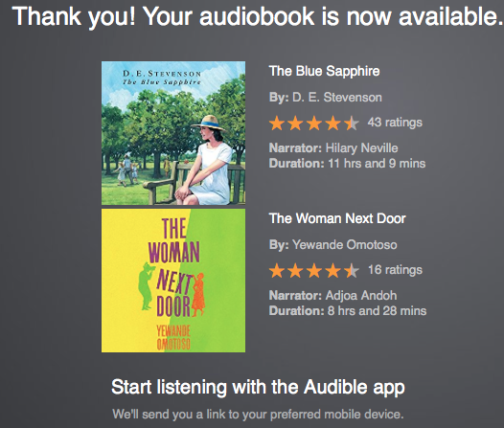Screen dimensions: 504x428
Task: Click Start listening with the Audible app heading
Action: pos(258,388)
